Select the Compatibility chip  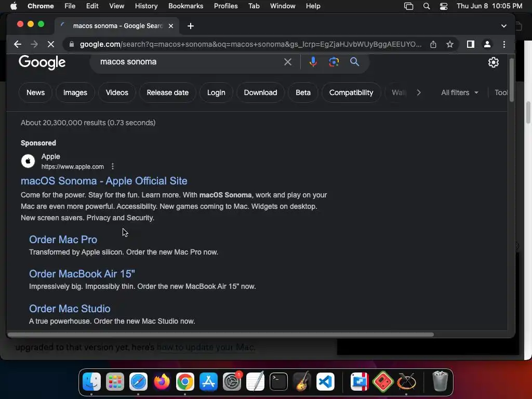point(351,92)
